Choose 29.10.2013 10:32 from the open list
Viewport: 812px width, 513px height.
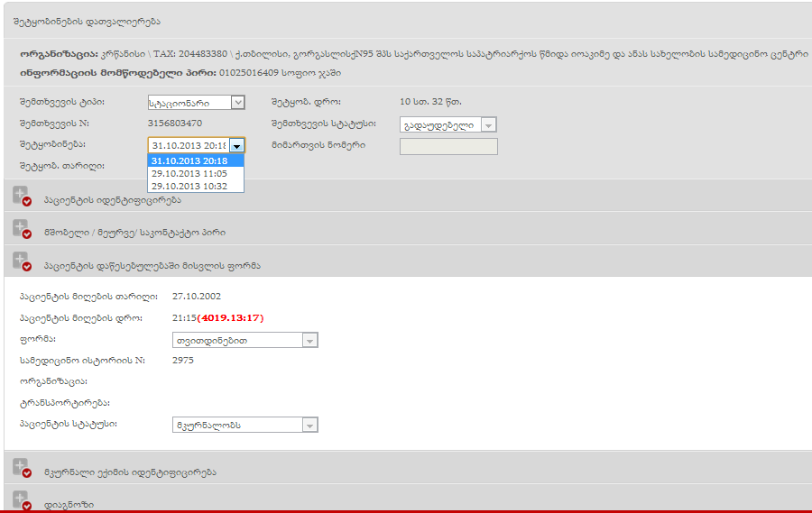(195, 186)
